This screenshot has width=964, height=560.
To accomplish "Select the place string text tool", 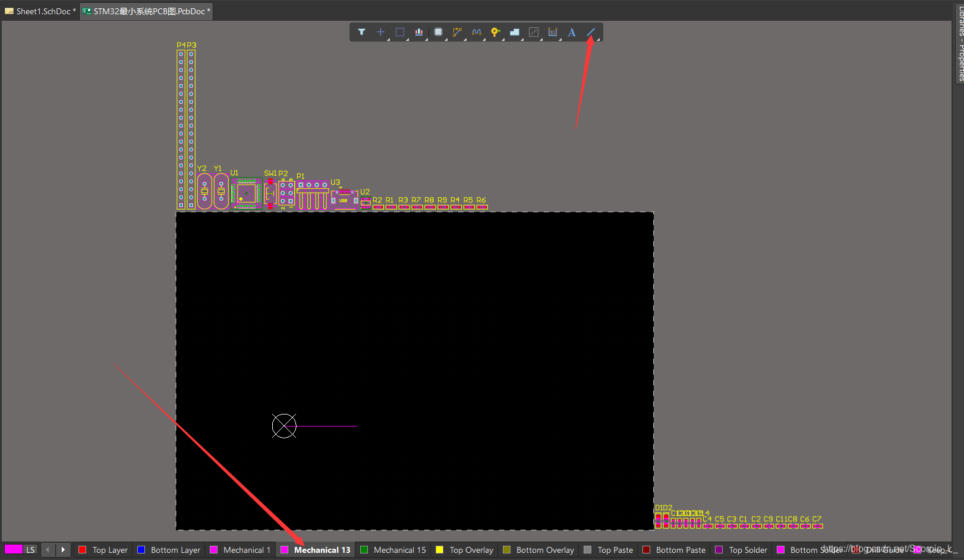I will 572,32.
